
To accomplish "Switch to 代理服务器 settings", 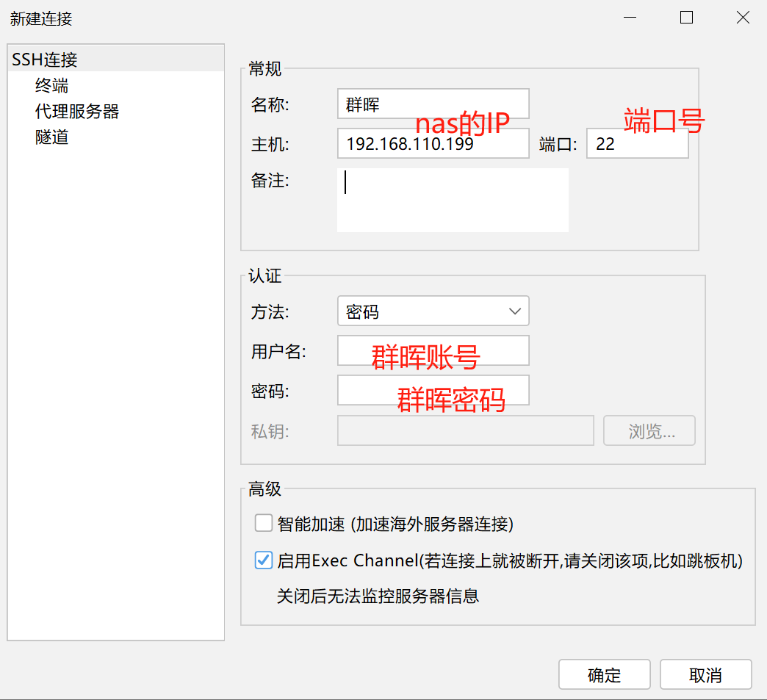I will [x=76, y=112].
